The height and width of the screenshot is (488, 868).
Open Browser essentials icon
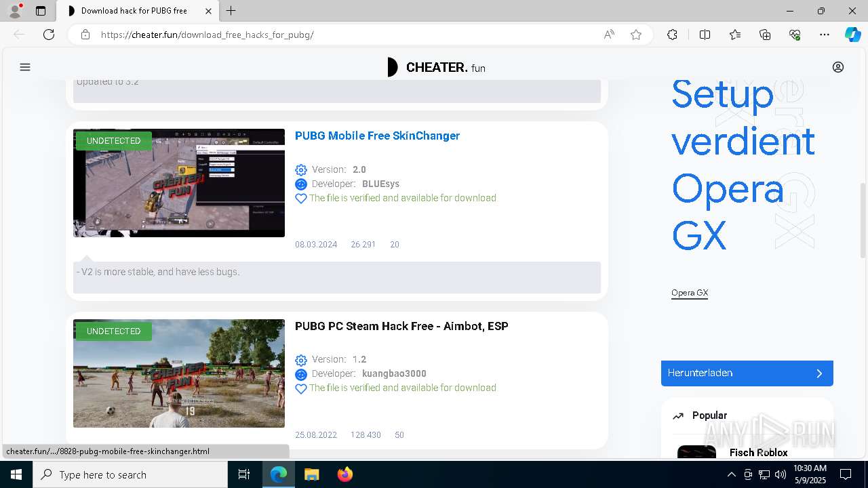point(795,35)
